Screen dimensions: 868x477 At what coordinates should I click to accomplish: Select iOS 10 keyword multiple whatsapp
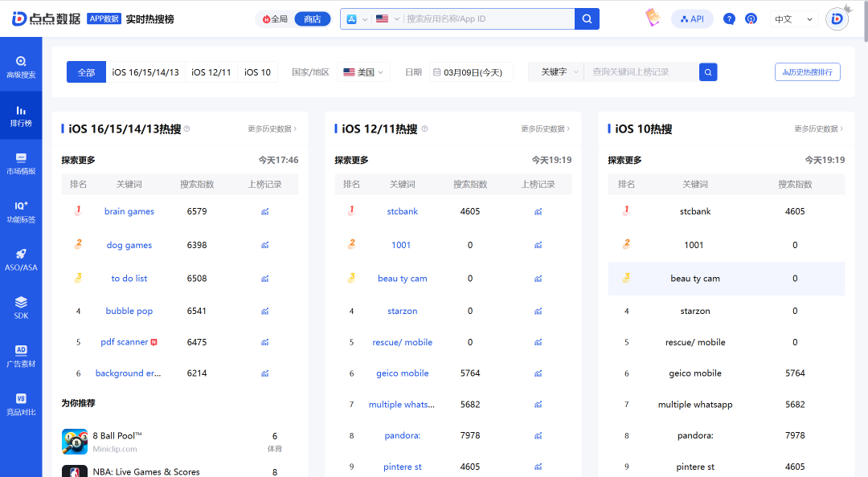tap(695, 405)
